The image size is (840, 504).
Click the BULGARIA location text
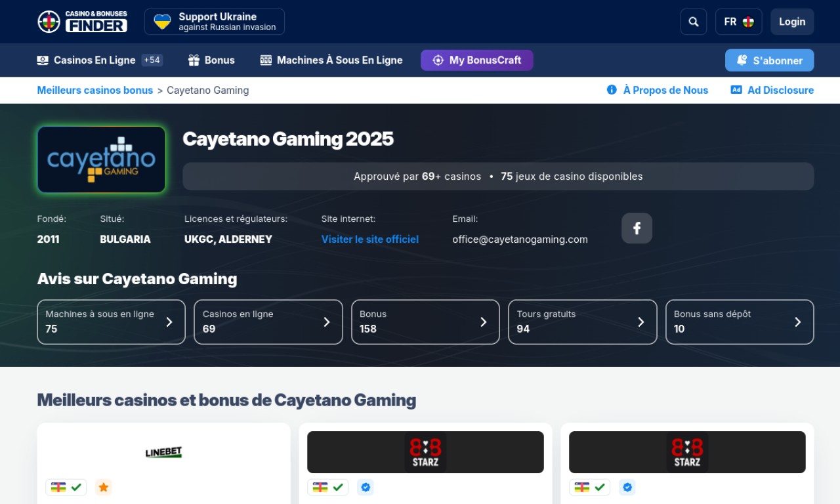click(125, 240)
